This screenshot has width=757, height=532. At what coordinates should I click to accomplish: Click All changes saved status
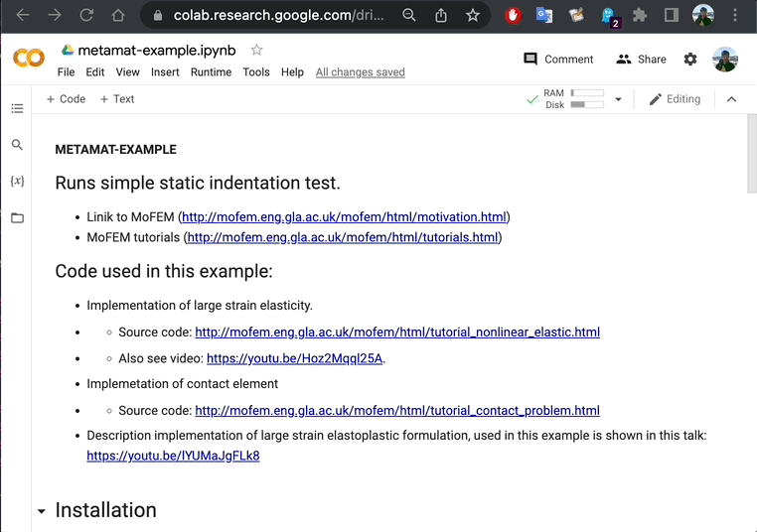(361, 72)
